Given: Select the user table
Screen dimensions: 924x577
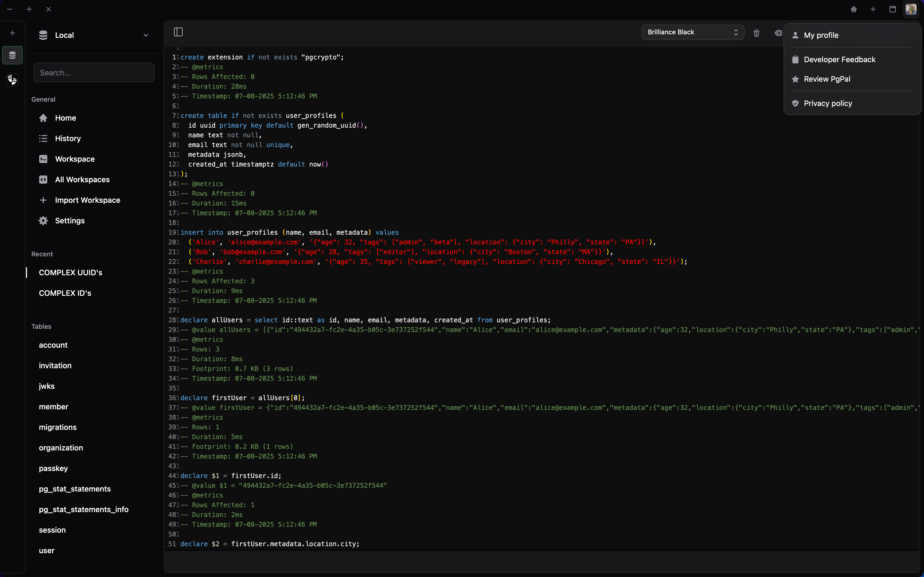Looking at the screenshot, I should coord(94,551).
